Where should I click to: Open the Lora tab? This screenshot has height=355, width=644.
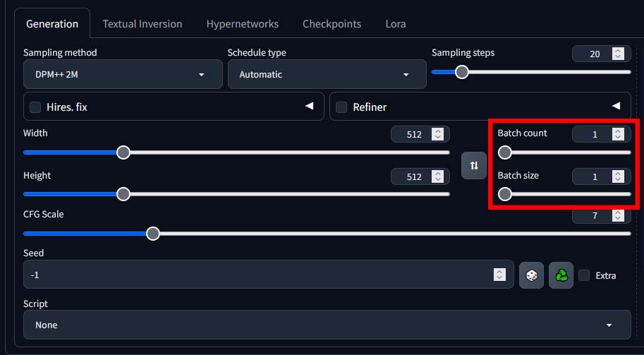[396, 24]
